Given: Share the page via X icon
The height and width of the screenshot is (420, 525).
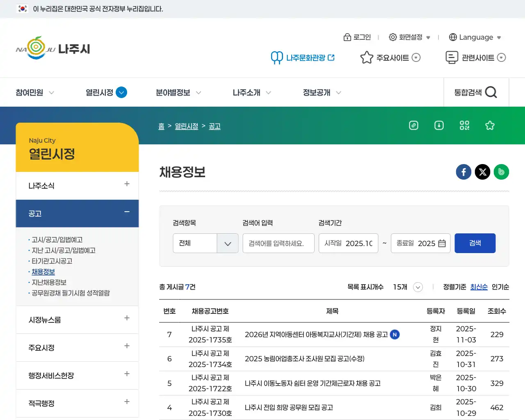Looking at the screenshot, I should [x=482, y=172].
